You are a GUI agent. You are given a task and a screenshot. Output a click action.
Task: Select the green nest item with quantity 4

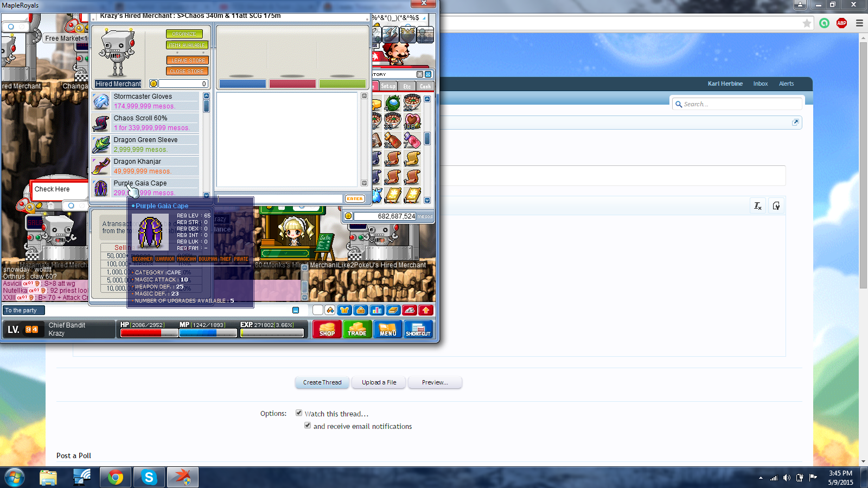393,102
